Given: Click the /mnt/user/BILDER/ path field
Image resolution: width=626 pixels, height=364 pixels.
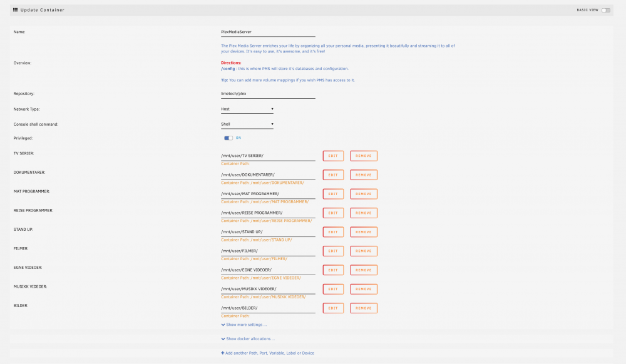Looking at the screenshot, I should pyautogui.click(x=268, y=308).
